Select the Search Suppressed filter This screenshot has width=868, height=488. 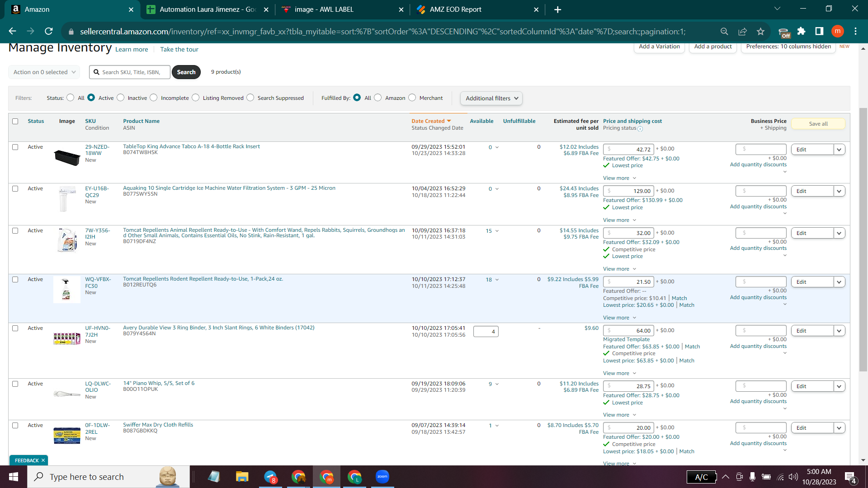(x=250, y=98)
